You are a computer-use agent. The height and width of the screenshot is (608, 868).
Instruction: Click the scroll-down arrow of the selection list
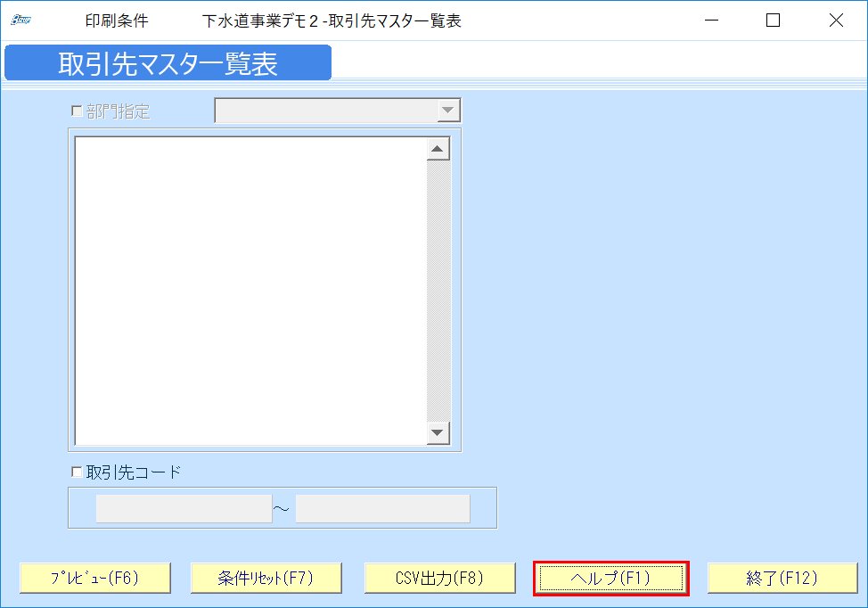(x=438, y=434)
